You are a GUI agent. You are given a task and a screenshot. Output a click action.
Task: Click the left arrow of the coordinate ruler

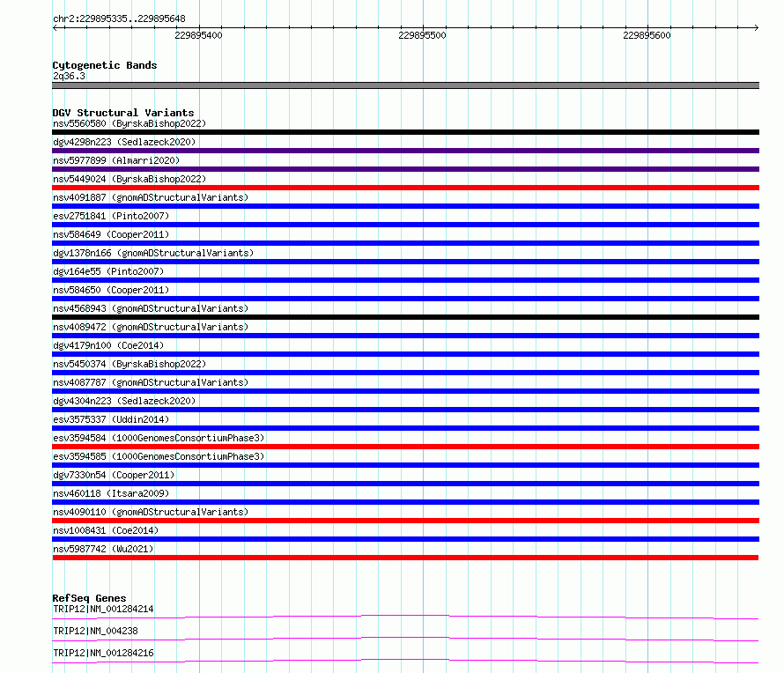(55, 28)
